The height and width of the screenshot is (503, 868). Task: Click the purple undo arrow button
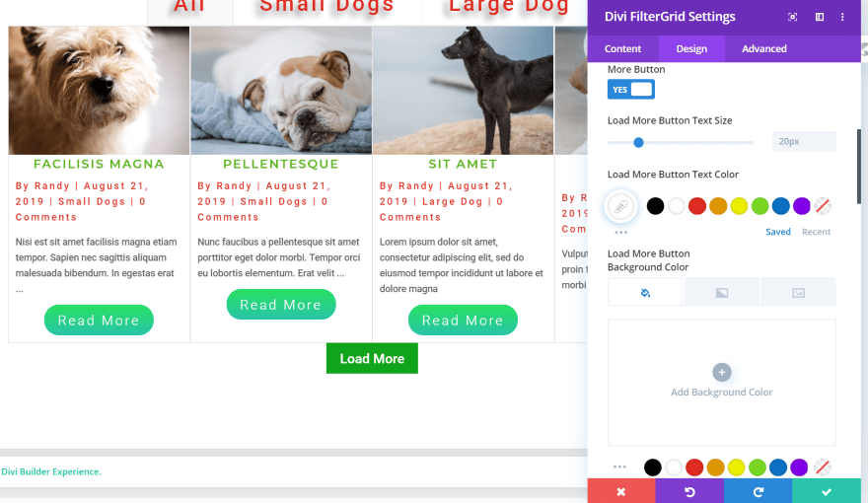click(689, 491)
